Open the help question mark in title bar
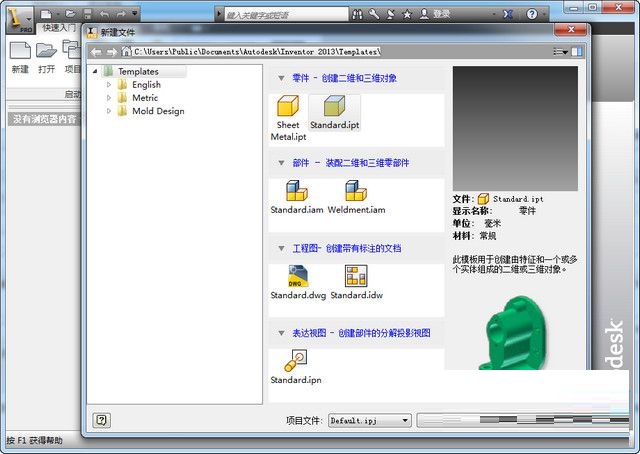 coord(532,14)
